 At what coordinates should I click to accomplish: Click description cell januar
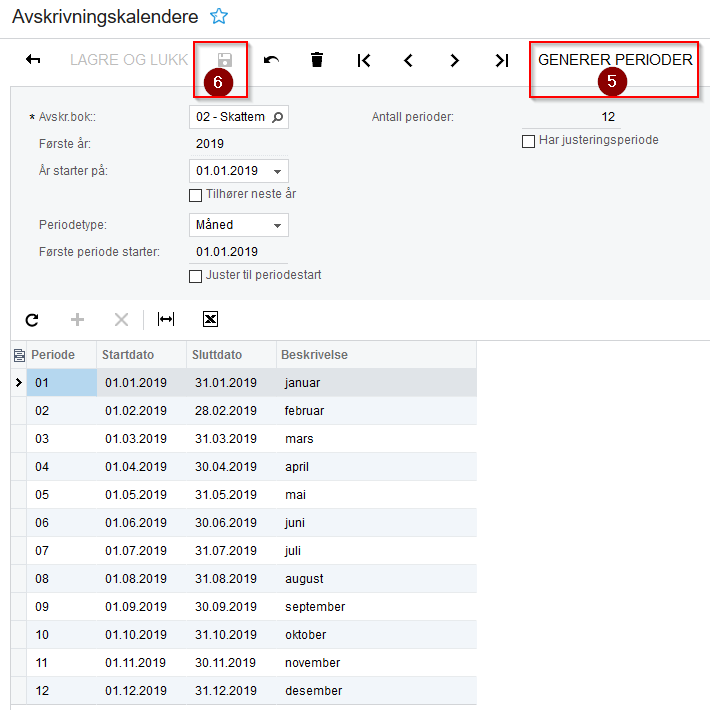(x=376, y=383)
